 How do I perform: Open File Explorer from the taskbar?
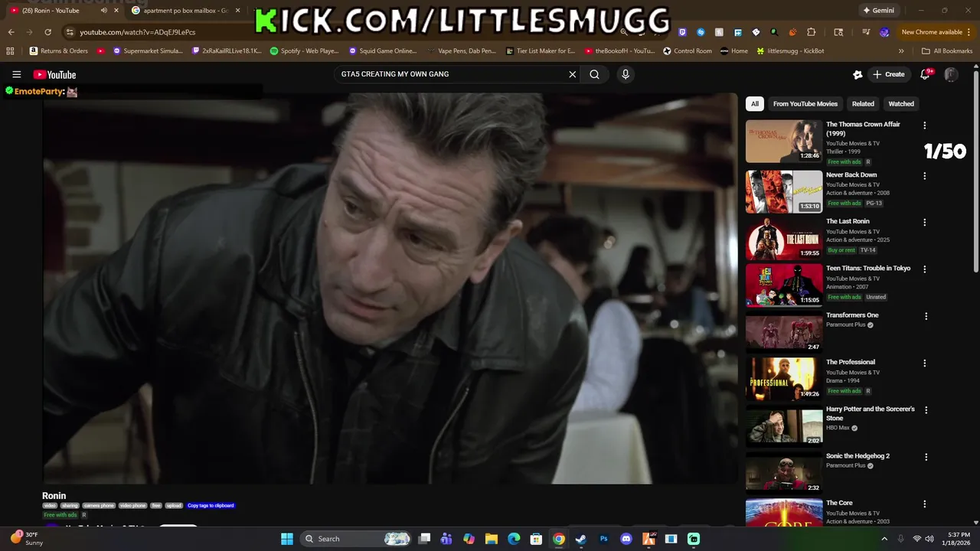click(x=492, y=539)
